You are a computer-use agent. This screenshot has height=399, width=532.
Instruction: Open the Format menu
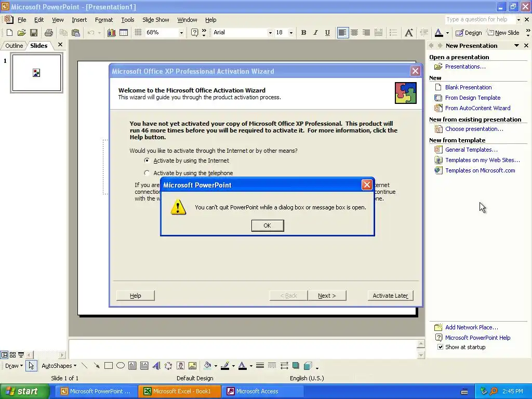click(104, 20)
